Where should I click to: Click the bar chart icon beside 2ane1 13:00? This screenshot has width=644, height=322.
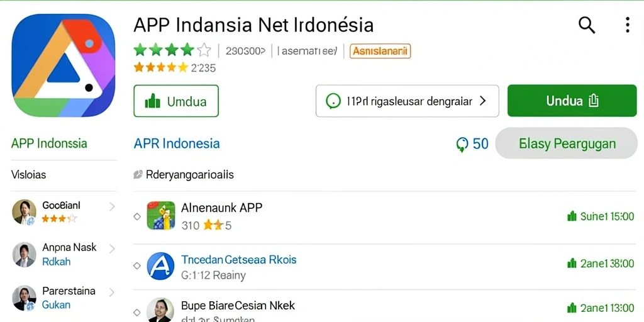coord(572,308)
